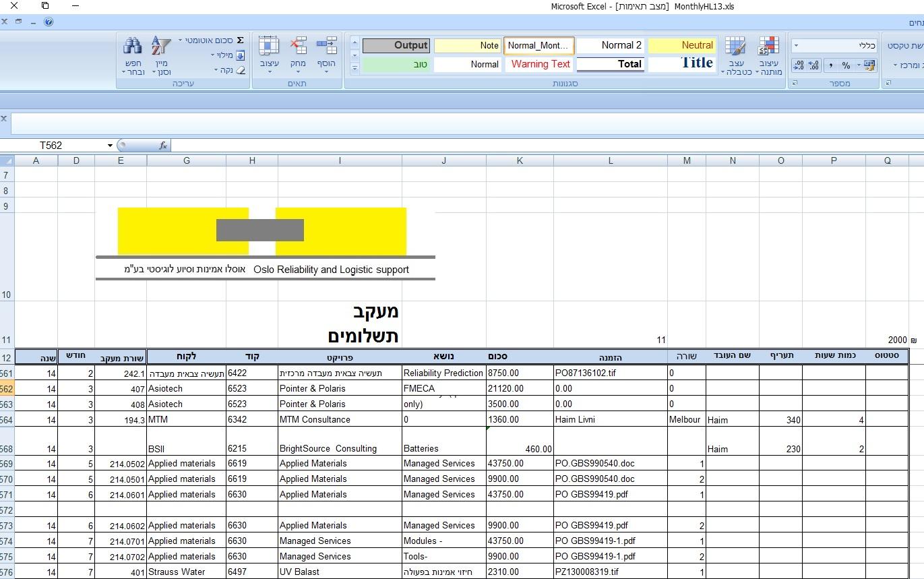This screenshot has height=579, width=924.
Task: Select MTM Consultance project cell
Action: [x=340, y=419]
